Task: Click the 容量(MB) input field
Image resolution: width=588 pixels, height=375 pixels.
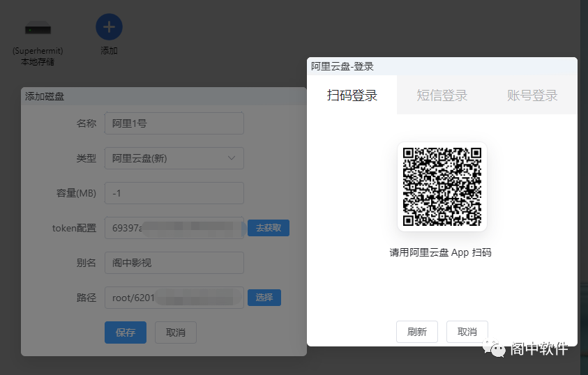Action: click(x=174, y=193)
